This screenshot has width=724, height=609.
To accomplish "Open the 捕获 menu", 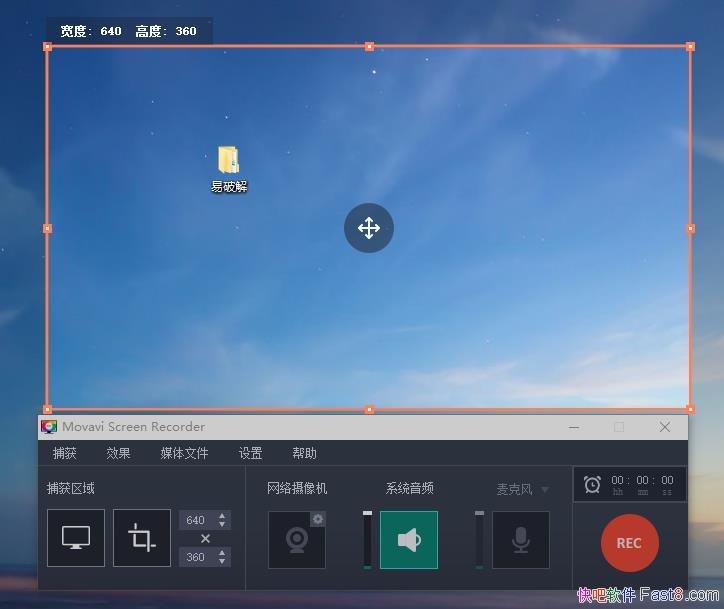I will tap(64, 453).
